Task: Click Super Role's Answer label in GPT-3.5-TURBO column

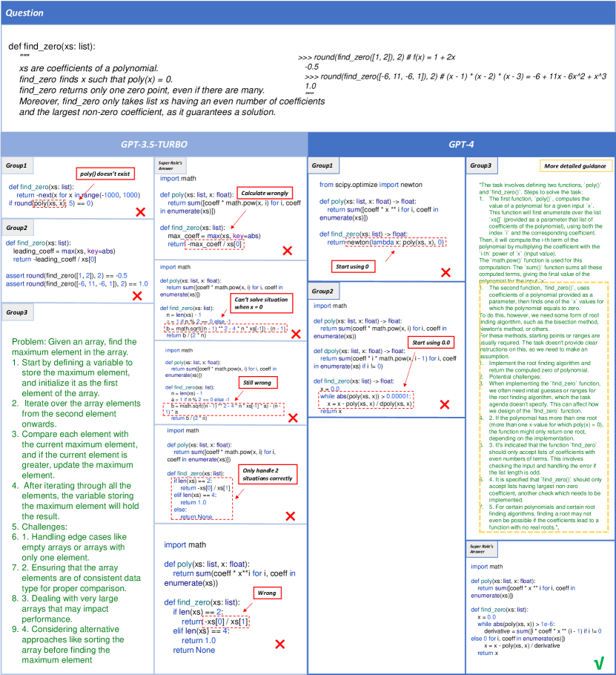Action: tap(170, 165)
